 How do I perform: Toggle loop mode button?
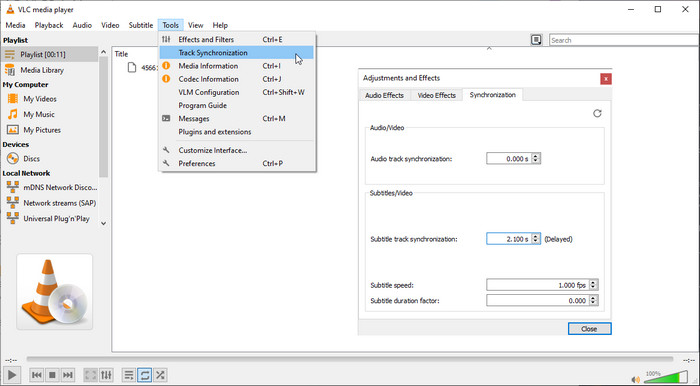[145, 375]
